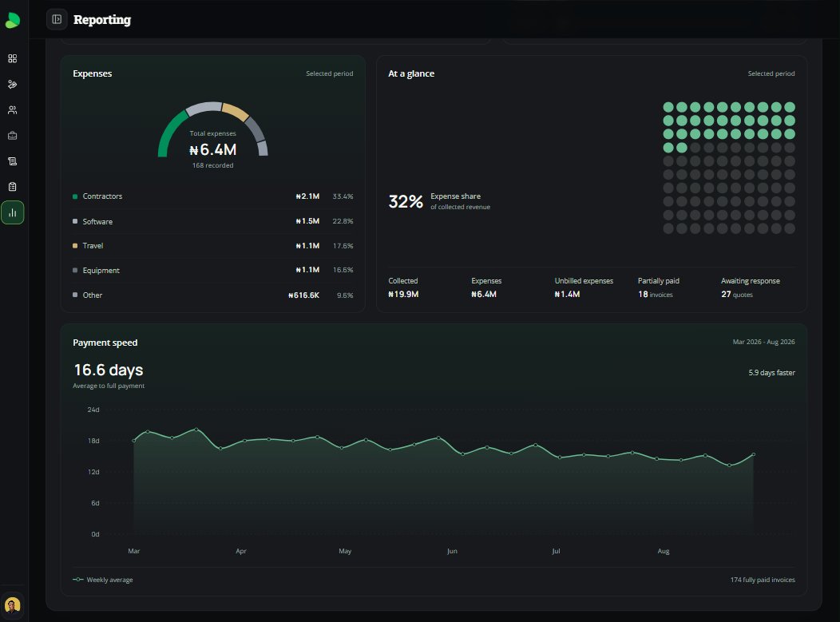The height and width of the screenshot is (622, 840).
Task: Click the 168 recorded text under gauge
Action: tap(212, 165)
